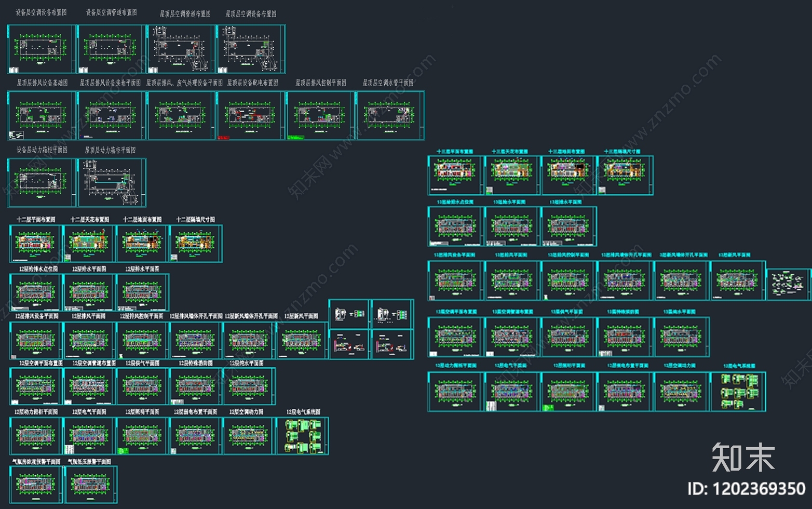Image resolution: width=812 pixels, height=509 pixels.
Task: Open the 12层空调平面布置图 drawing sheet
Action: pos(36,386)
